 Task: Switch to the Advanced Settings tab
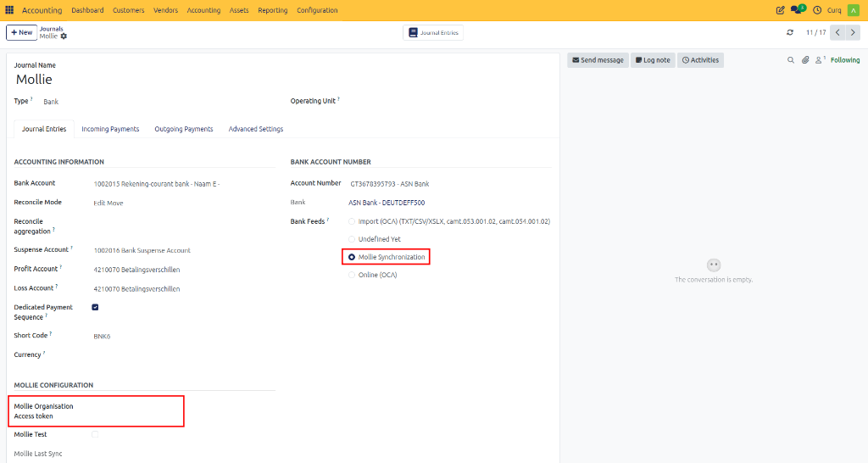click(256, 129)
